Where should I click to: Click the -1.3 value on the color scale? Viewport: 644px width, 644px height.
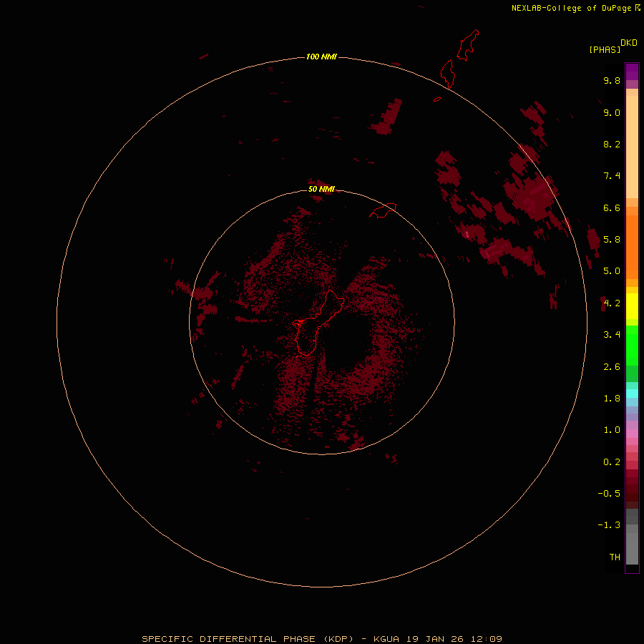(x=609, y=525)
